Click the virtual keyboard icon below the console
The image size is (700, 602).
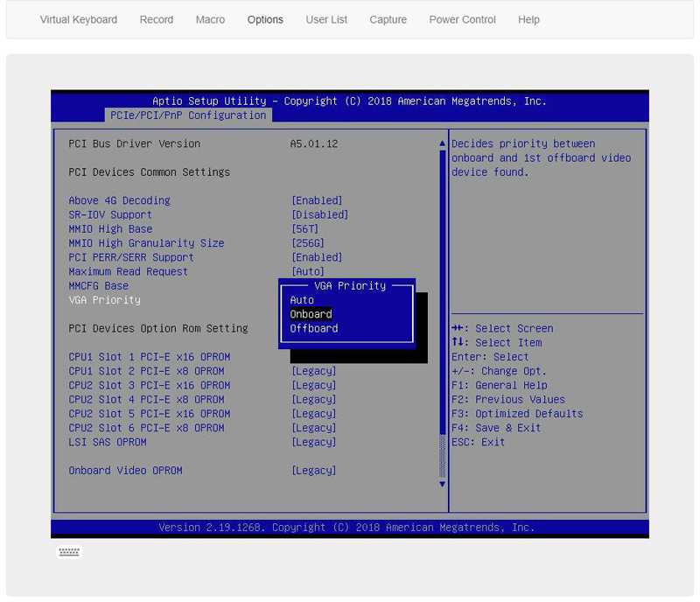tap(69, 552)
